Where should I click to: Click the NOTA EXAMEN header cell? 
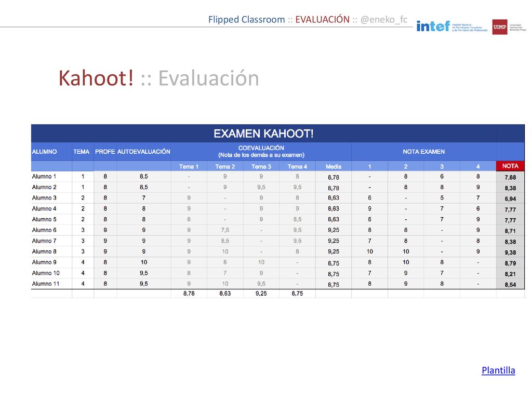pos(423,152)
